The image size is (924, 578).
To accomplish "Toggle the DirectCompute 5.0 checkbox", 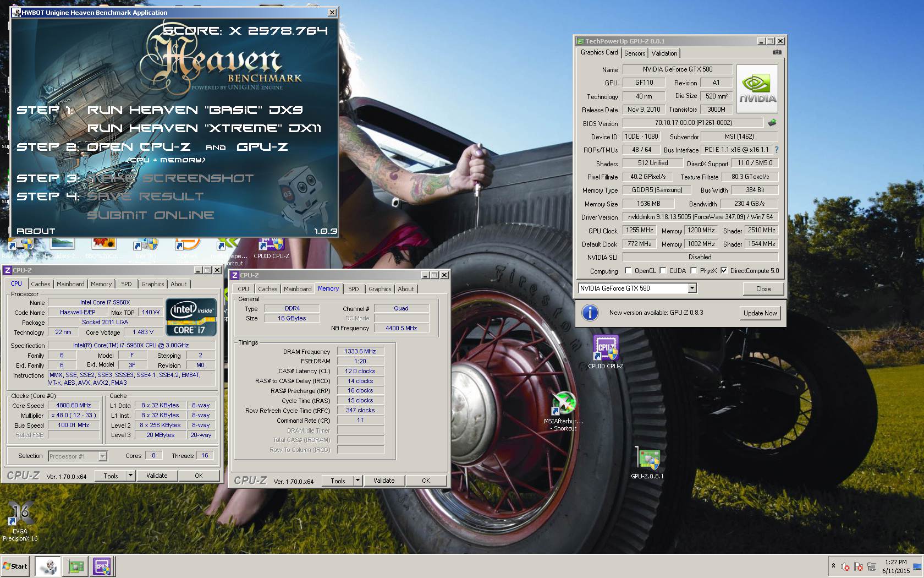I will 724,271.
